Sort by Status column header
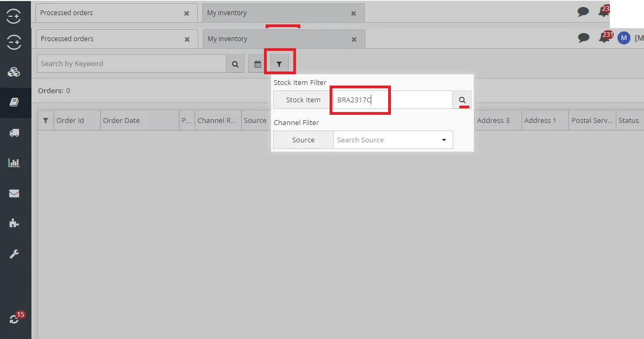This screenshot has width=644, height=339. pos(629,120)
